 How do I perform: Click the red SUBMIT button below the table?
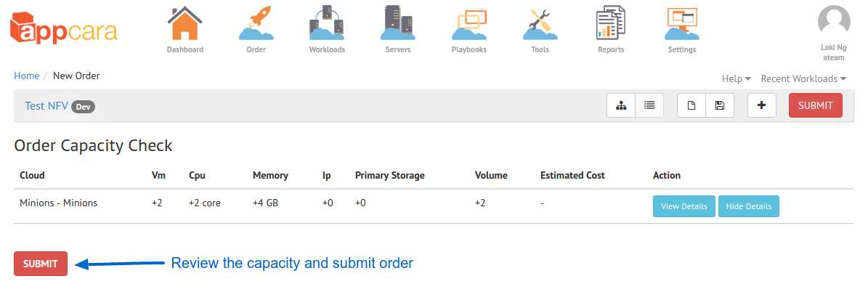(41, 264)
